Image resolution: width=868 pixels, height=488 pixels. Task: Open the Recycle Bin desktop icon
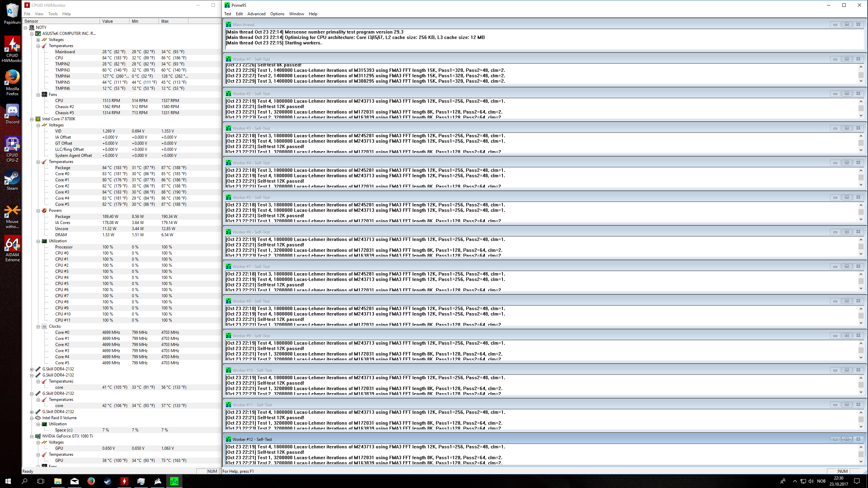click(12, 14)
